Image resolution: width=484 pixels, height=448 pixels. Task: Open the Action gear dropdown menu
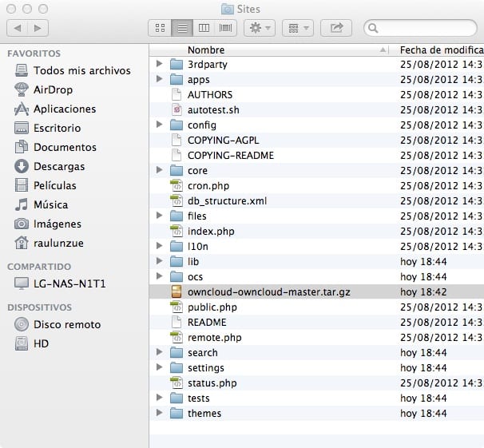260,28
